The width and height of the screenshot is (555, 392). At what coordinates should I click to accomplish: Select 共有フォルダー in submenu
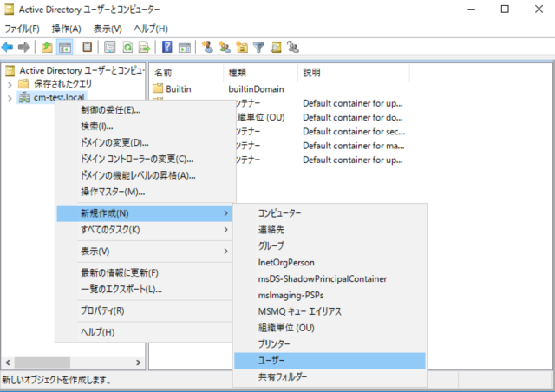330,376
